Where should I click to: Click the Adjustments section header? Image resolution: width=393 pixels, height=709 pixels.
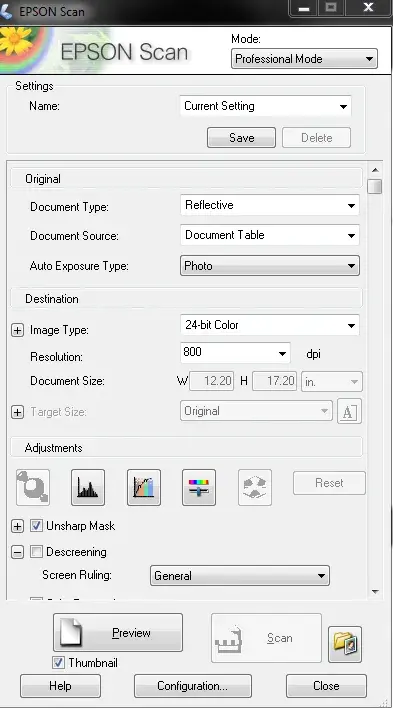(x=186, y=448)
